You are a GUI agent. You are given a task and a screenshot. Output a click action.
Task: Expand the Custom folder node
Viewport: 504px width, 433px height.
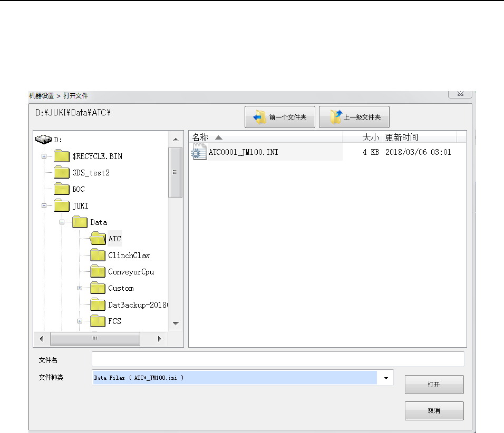[80, 288]
